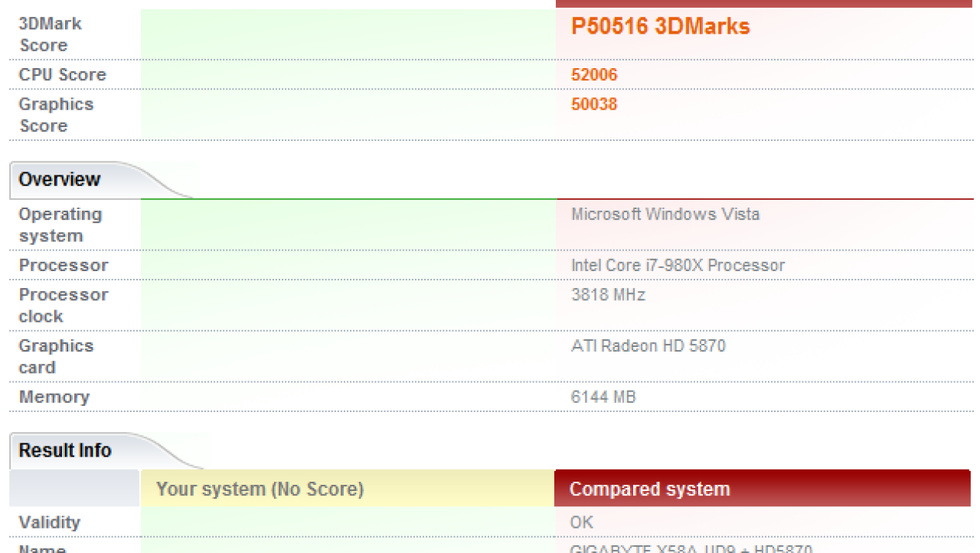Click the "Validity" row label

click(x=49, y=522)
